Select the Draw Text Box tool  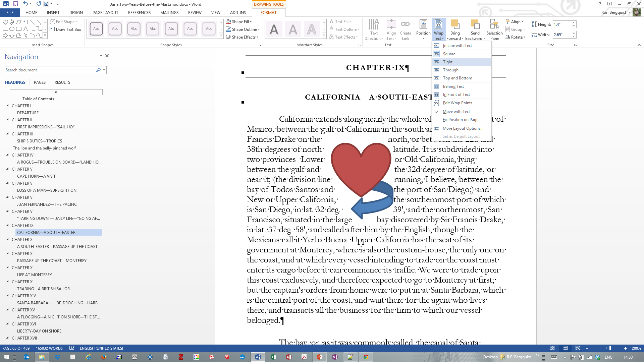coord(66,29)
